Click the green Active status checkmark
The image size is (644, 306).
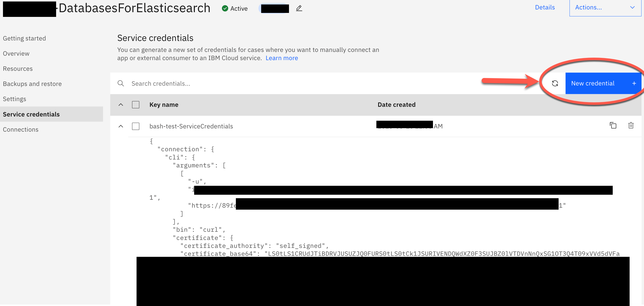click(225, 8)
